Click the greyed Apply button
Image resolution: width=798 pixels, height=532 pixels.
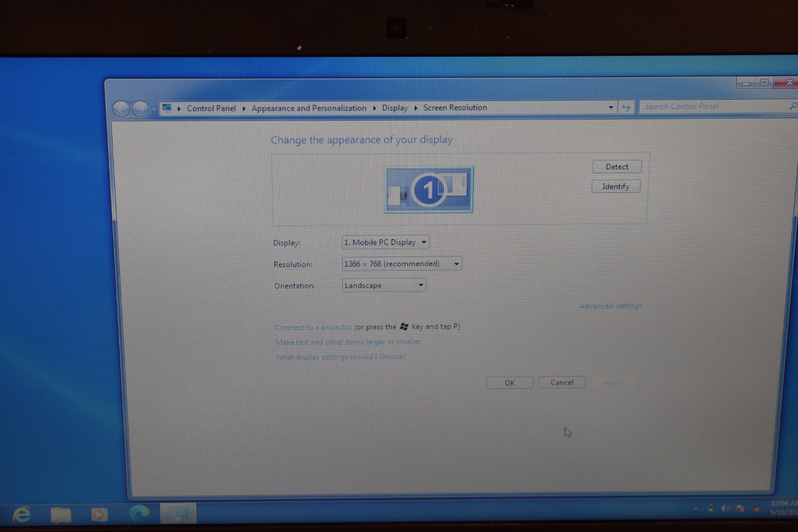[614, 382]
